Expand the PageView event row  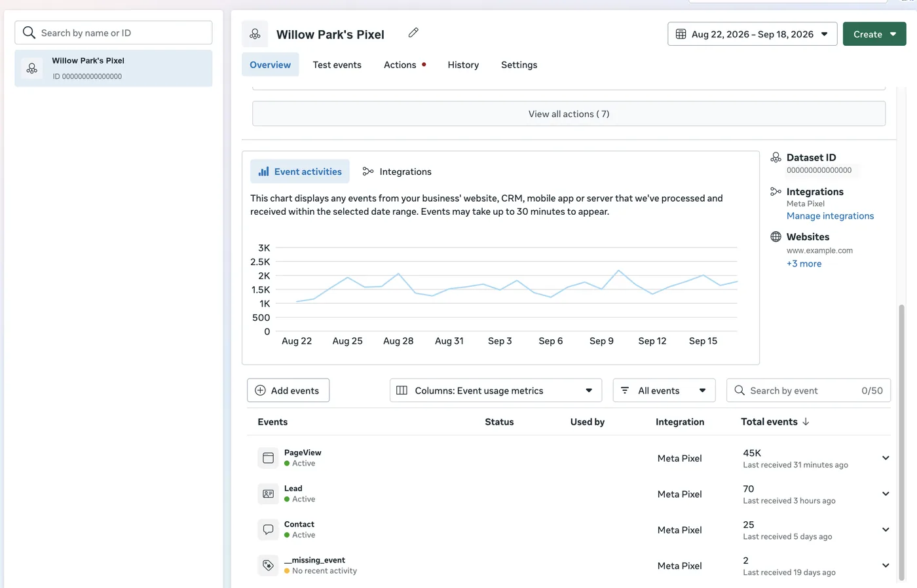click(x=886, y=458)
